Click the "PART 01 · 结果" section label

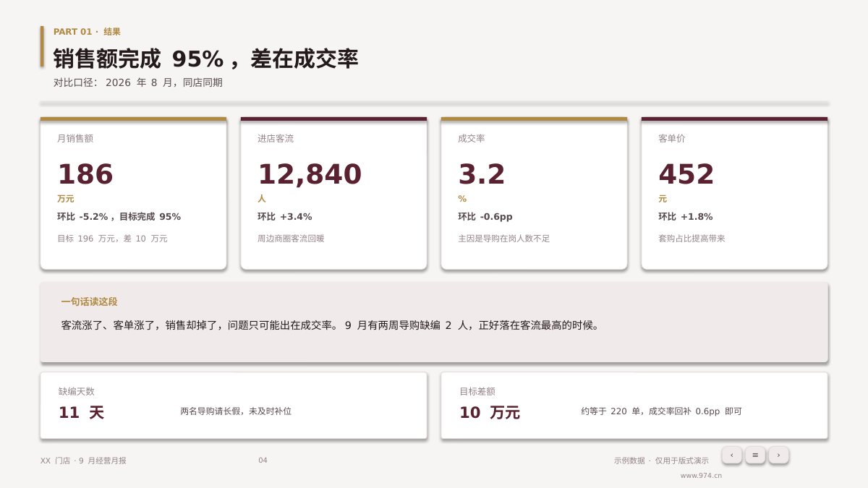[87, 32]
